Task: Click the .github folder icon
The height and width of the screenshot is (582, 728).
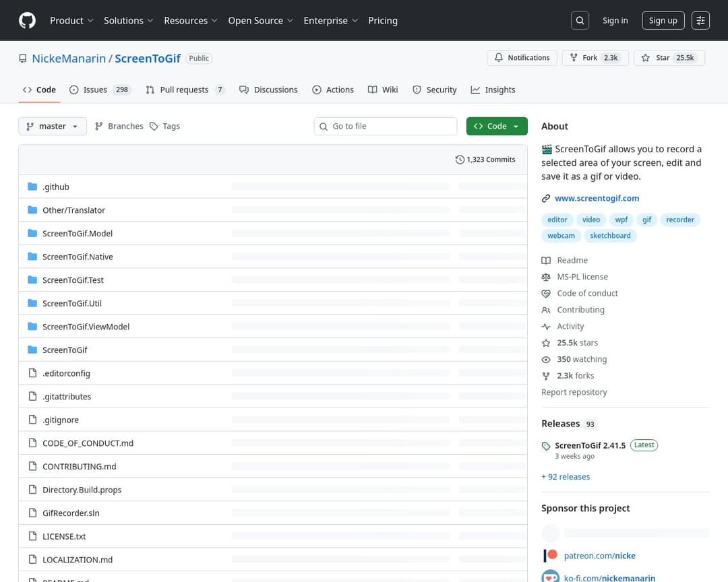Action: [x=32, y=187]
